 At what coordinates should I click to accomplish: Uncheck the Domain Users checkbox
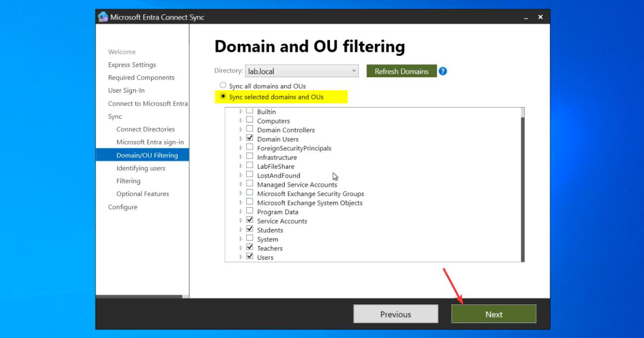(x=249, y=138)
